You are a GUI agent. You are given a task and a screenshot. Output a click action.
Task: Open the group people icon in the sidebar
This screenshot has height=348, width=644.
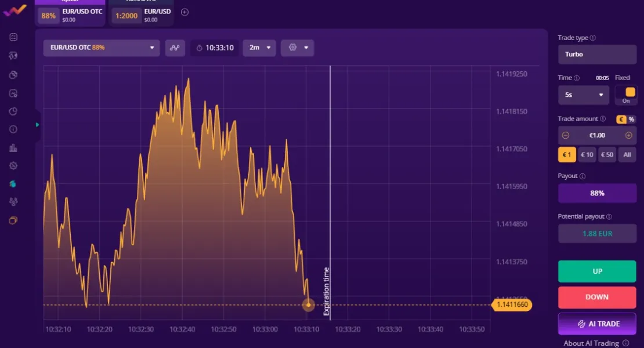tap(13, 202)
